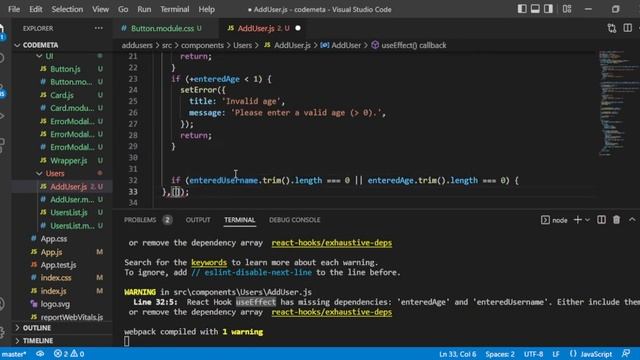Click the node terminal profile icon
Image resolution: width=640 pixels, height=360 pixels.
coord(545,220)
